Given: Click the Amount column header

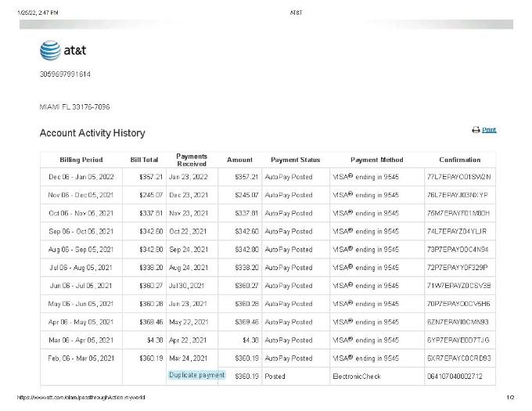Looking at the screenshot, I should pos(239,160).
